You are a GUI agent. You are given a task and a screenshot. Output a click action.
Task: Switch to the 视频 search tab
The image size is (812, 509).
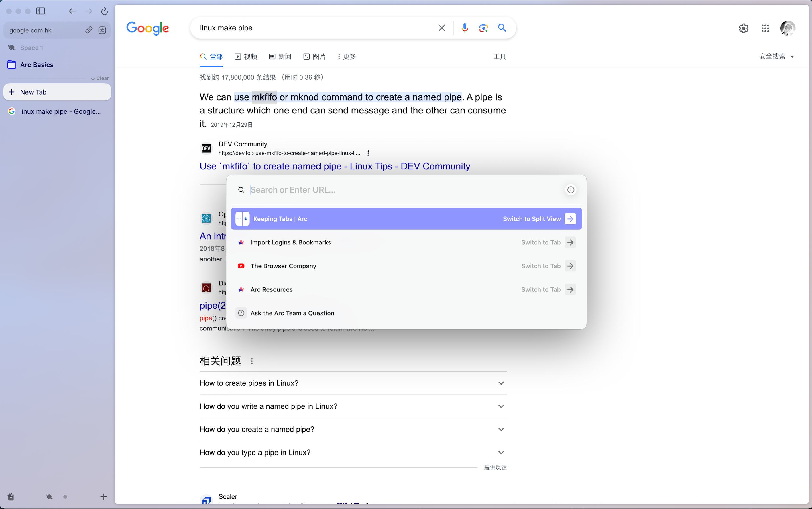pyautogui.click(x=246, y=56)
